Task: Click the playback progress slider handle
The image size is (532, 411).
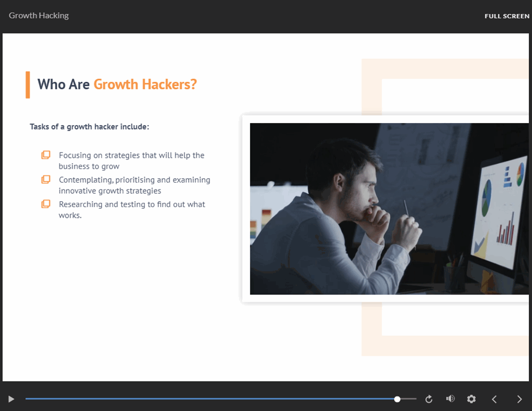Action: 398,399
